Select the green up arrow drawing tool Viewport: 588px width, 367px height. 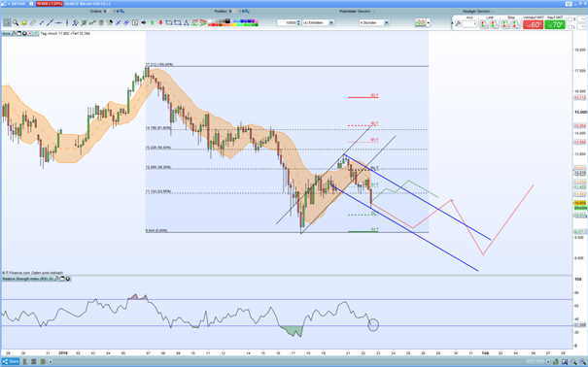pyautogui.click(x=152, y=22)
